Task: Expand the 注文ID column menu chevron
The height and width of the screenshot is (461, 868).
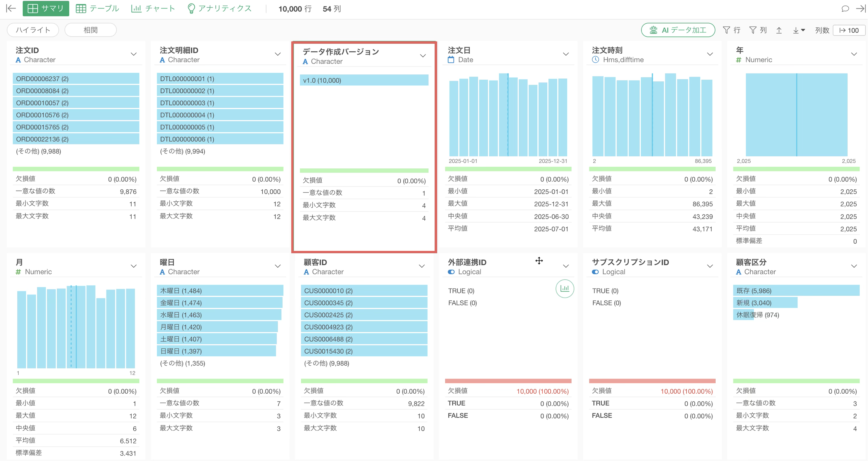Action: pos(134,54)
